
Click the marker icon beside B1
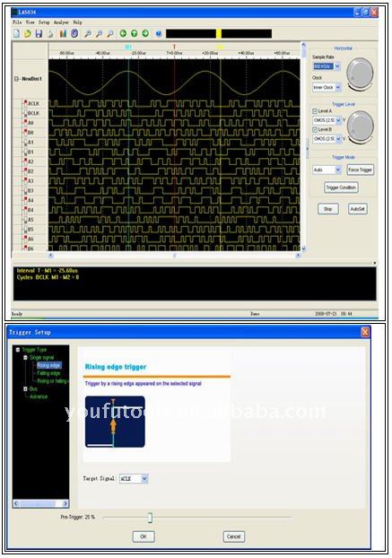25,152
